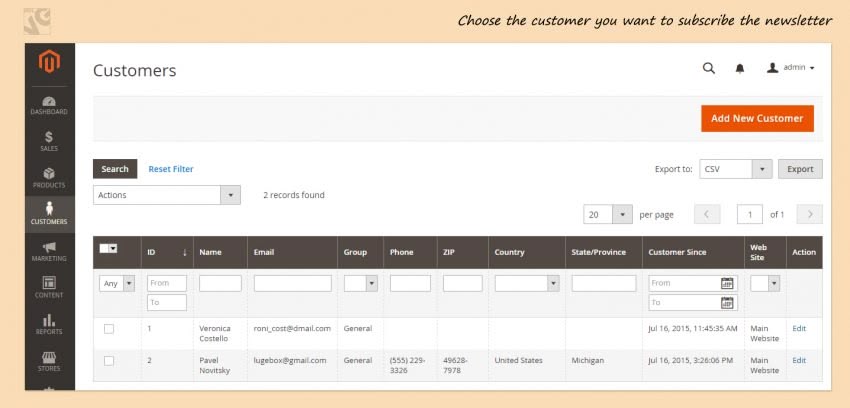Open the Marketing sidebar menu

49,251
